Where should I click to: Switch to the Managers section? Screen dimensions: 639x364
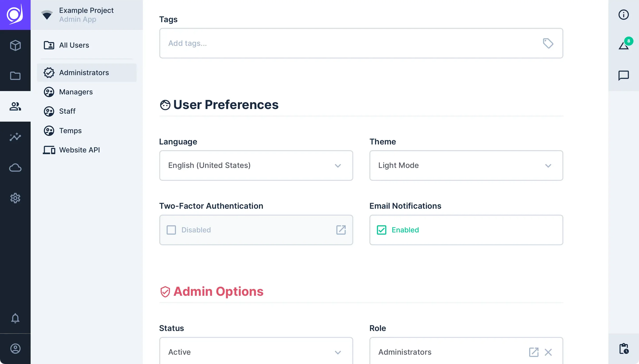tap(76, 92)
